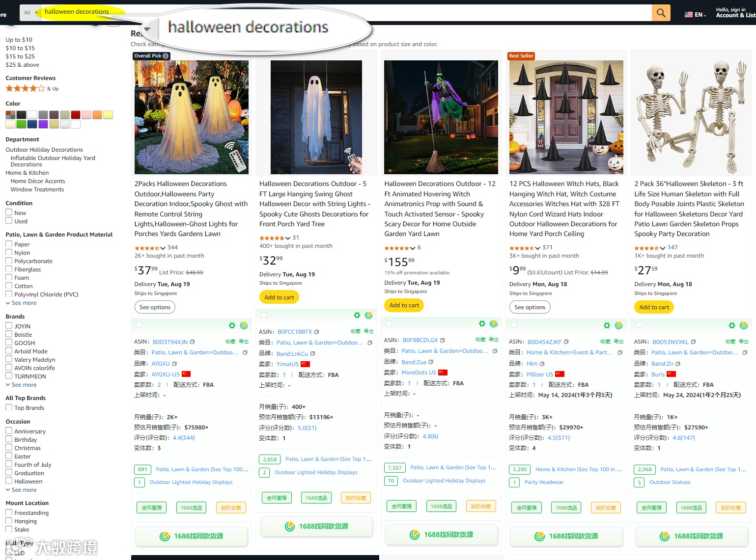Open chart icon for ASIN B0FCC1BBTX card
This screenshot has height=560, width=756.
pyautogui.click(x=369, y=315)
